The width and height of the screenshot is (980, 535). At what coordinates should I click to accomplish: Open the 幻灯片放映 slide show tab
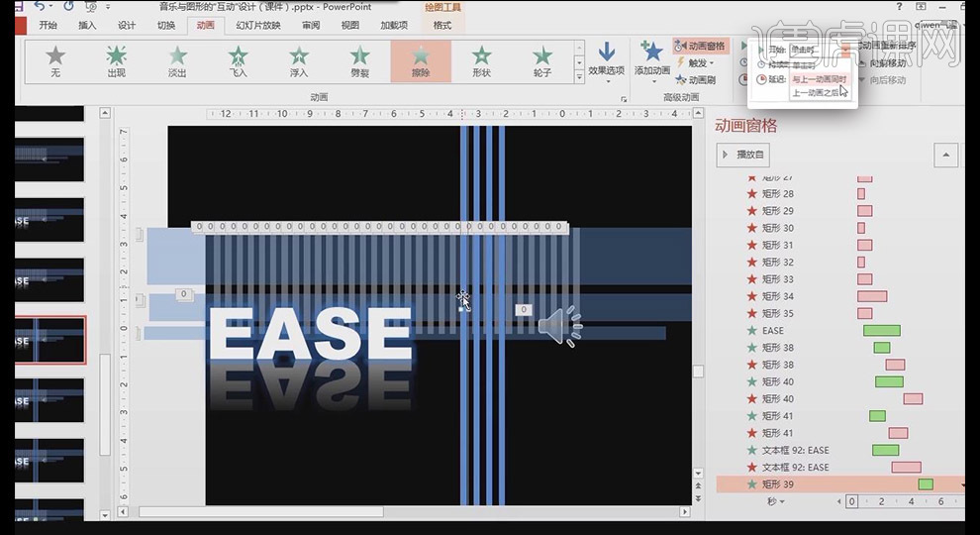(x=257, y=26)
